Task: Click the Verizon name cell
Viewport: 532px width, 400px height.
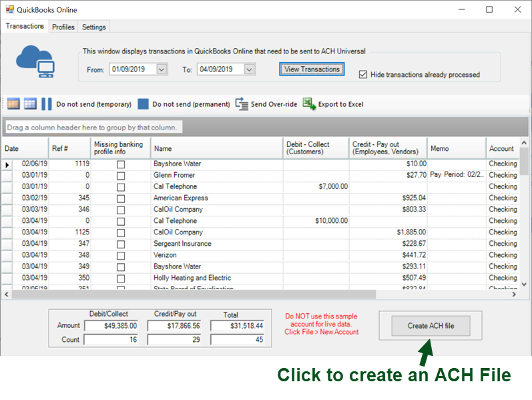Action: [217, 255]
